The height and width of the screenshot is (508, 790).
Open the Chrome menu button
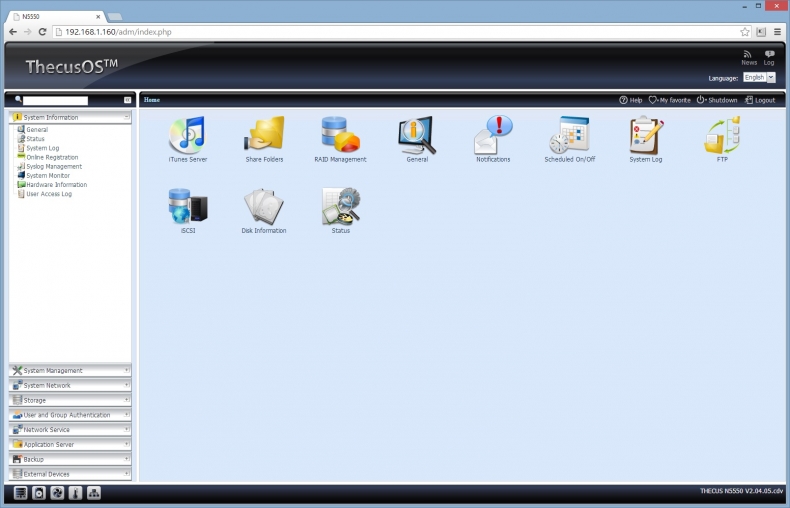click(x=777, y=32)
